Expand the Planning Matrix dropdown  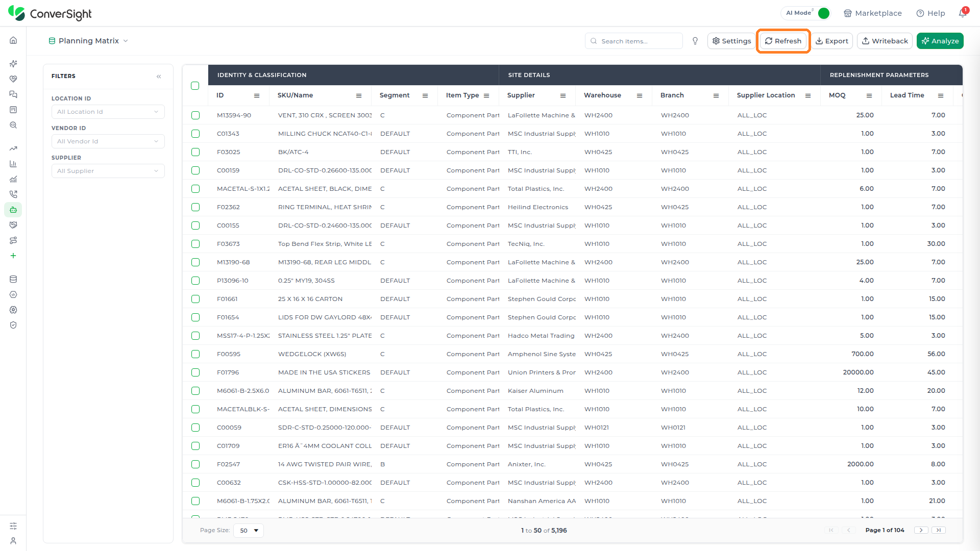pyautogui.click(x=88, y=41)
